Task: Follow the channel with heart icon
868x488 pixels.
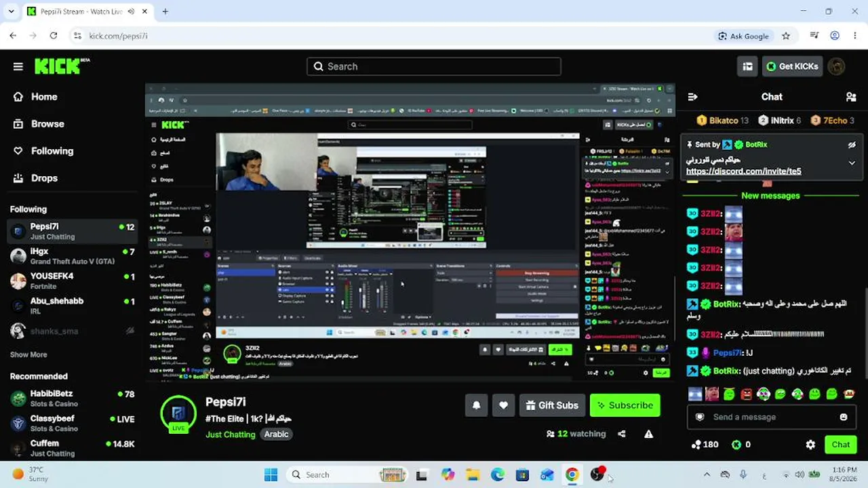Action: (503, 405)
